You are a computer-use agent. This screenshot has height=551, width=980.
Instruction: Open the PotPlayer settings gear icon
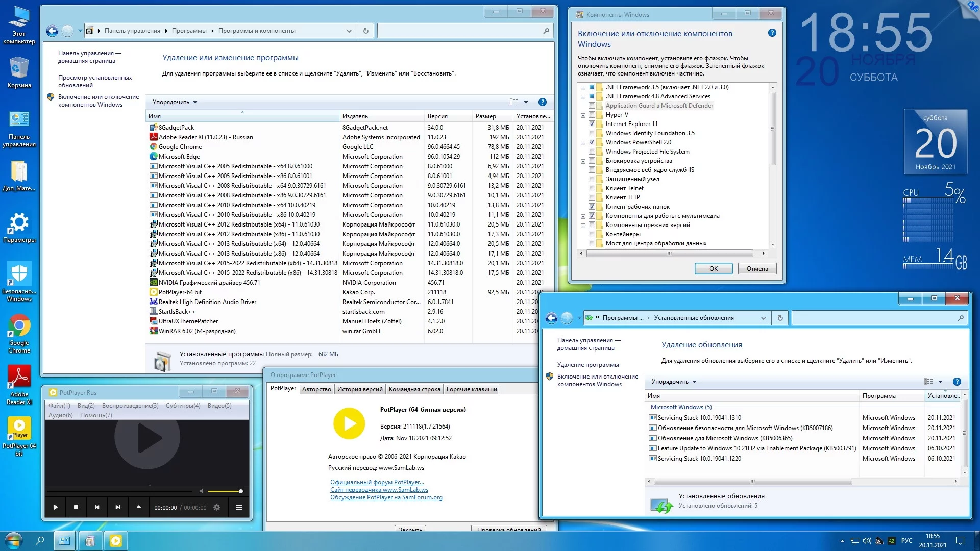click(x=217, y=507)
